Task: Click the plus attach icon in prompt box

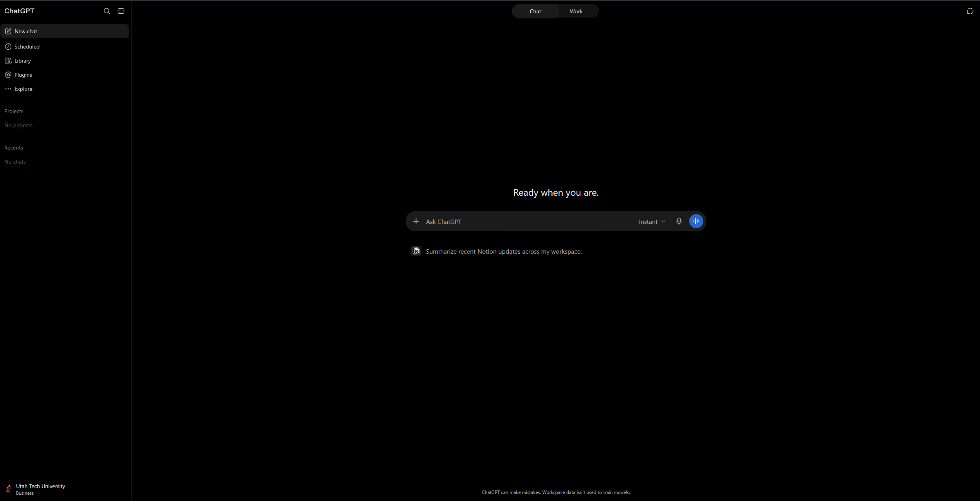Action: coord(416,222)
